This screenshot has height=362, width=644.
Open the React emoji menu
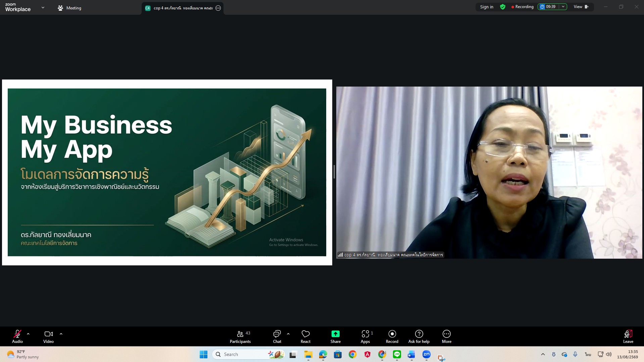click(x=305, y=337)
